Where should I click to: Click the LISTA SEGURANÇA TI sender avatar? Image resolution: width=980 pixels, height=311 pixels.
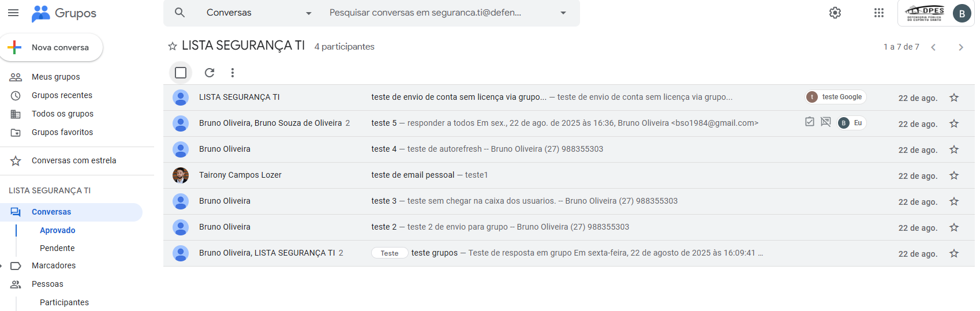coord(181,98)
